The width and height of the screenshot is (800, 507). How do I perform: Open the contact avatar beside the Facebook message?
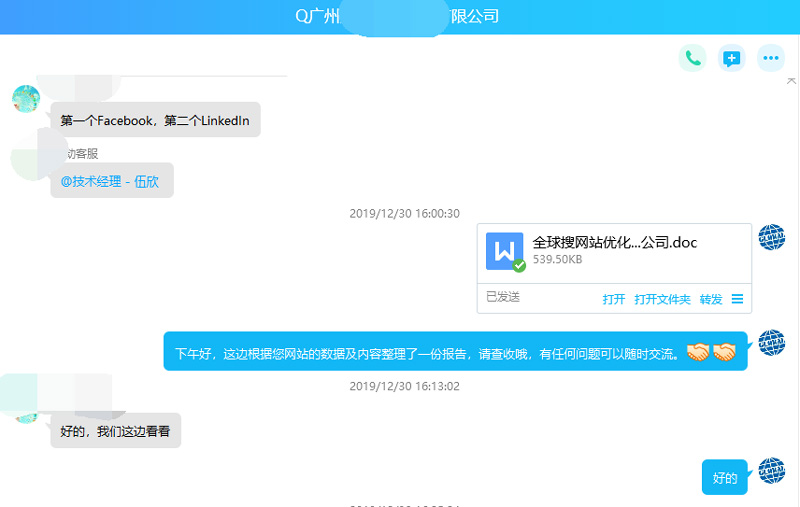[x=26, y=99]
